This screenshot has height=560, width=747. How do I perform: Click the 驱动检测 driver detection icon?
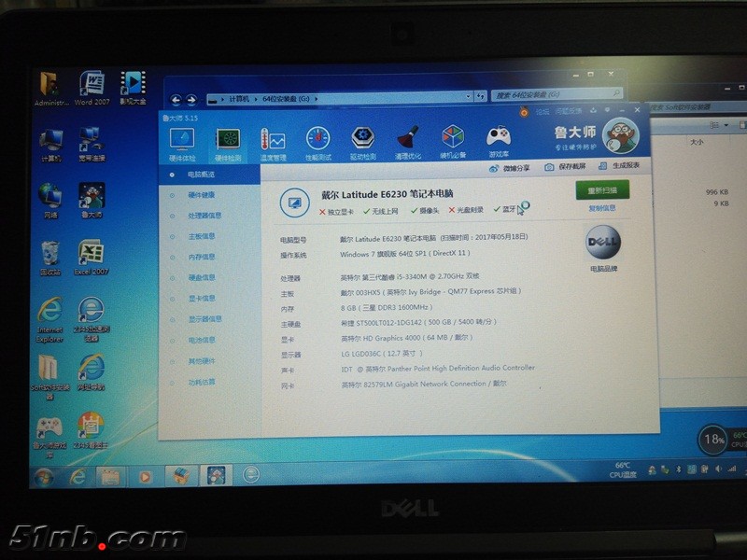(363, 142)
